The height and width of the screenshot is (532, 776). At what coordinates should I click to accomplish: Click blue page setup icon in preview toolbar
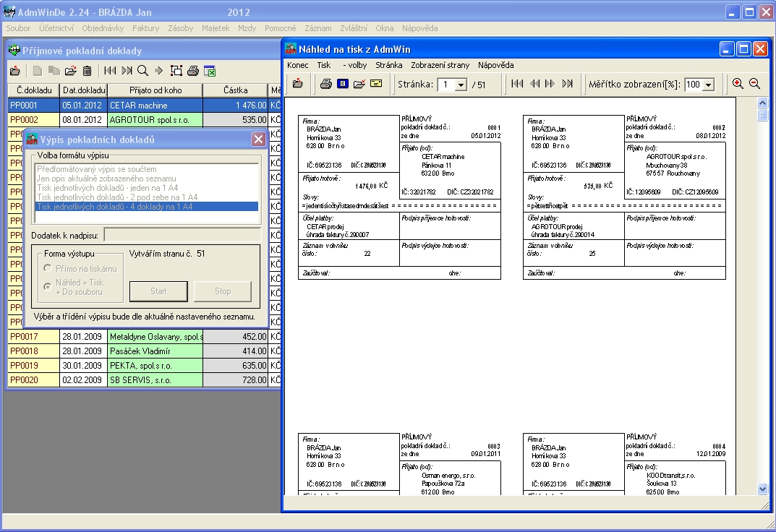point(343,84)
